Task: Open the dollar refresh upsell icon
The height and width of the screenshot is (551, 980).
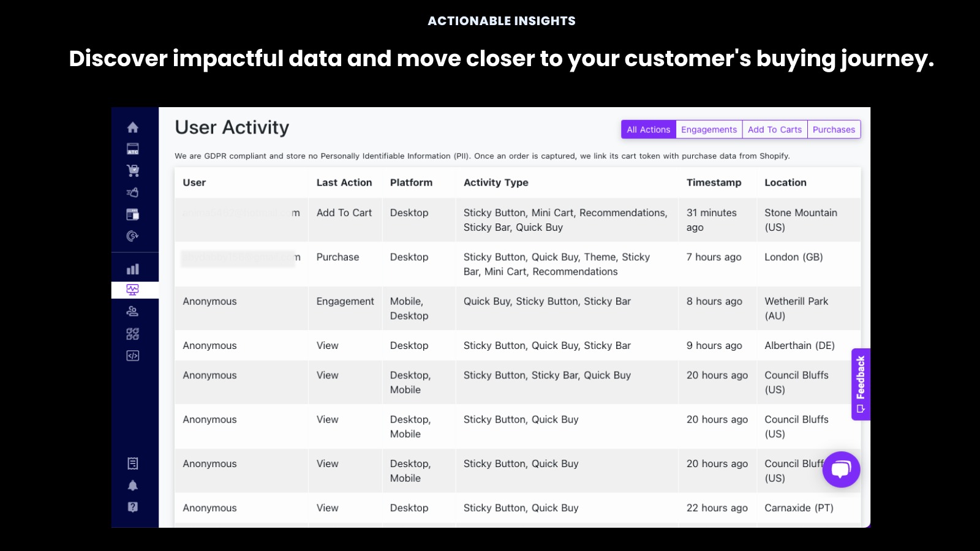Action: (x=132, y=236)
